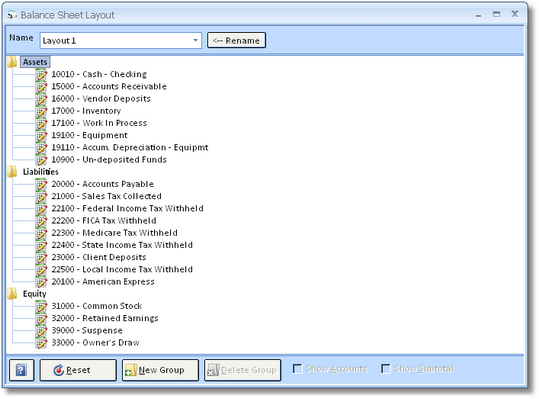Open help with the question mark button

(21, 370)
